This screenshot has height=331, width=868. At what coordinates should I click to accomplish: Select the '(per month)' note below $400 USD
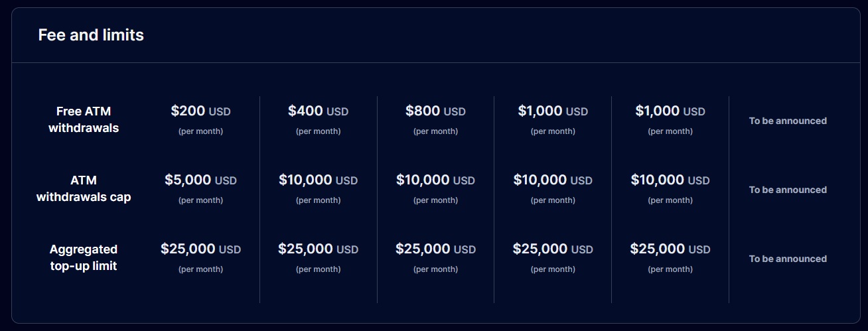(318, 131)
